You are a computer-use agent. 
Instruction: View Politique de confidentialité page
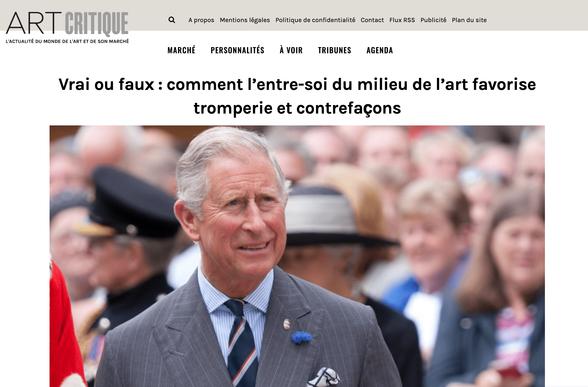315,20
